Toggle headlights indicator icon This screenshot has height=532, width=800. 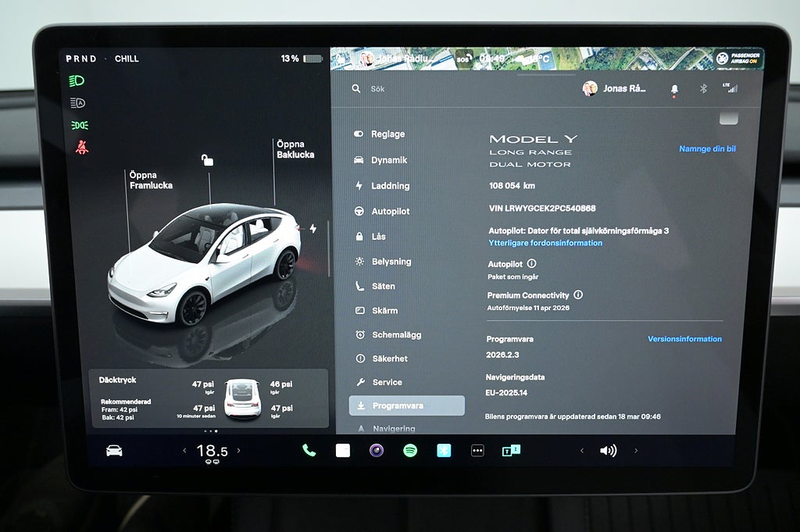(78, 80)
